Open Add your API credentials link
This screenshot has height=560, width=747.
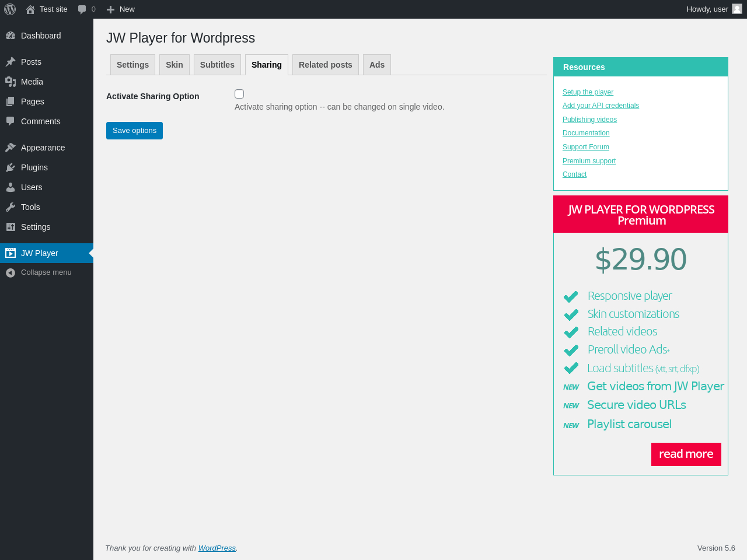click(x=601, y=106)
